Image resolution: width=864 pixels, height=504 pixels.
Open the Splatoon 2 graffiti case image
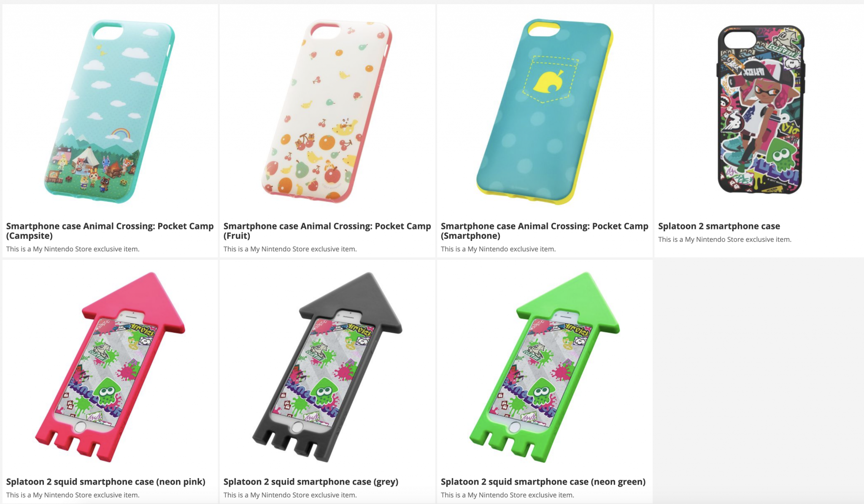pos(761,110)
